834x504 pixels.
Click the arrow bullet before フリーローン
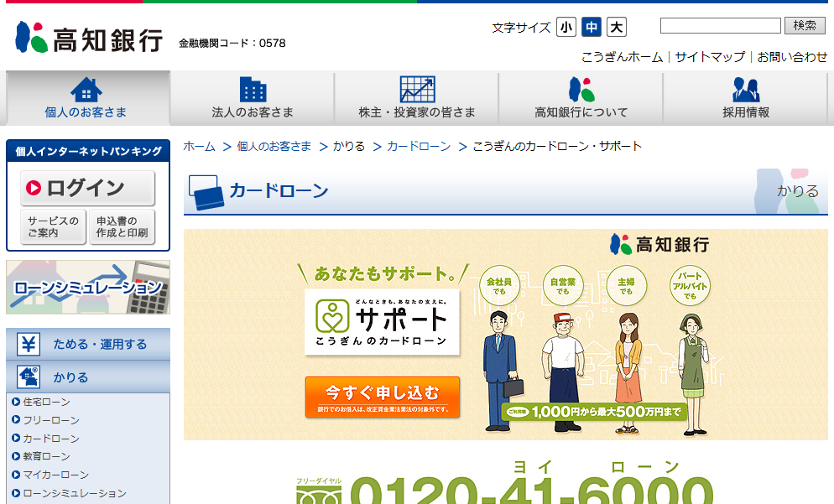tap(16, 420)
